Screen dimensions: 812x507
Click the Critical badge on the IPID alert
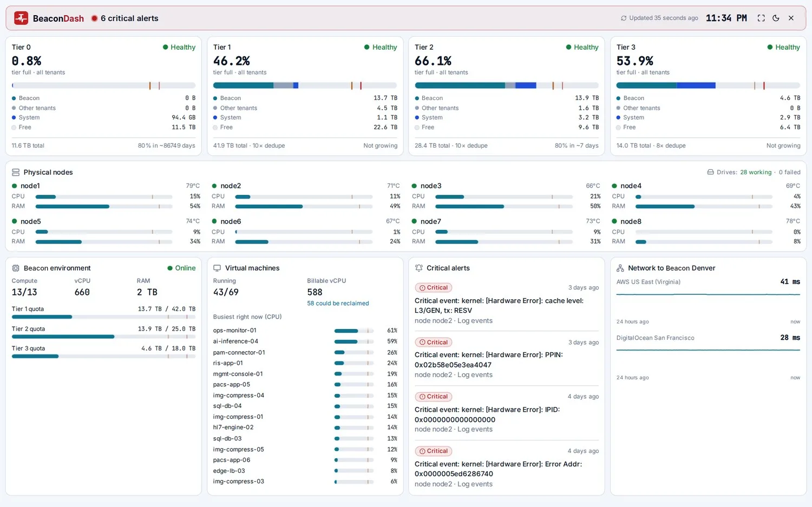pyautogui.click(x=434, y=397)
